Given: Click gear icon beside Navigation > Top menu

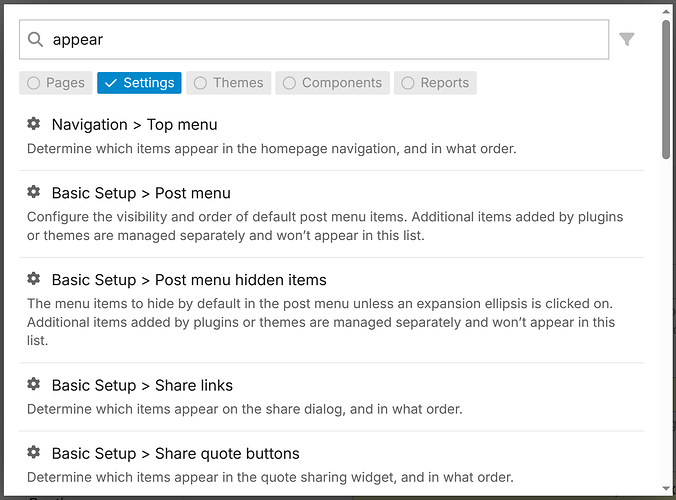Looking at the screenshot, I should [34, 124].
